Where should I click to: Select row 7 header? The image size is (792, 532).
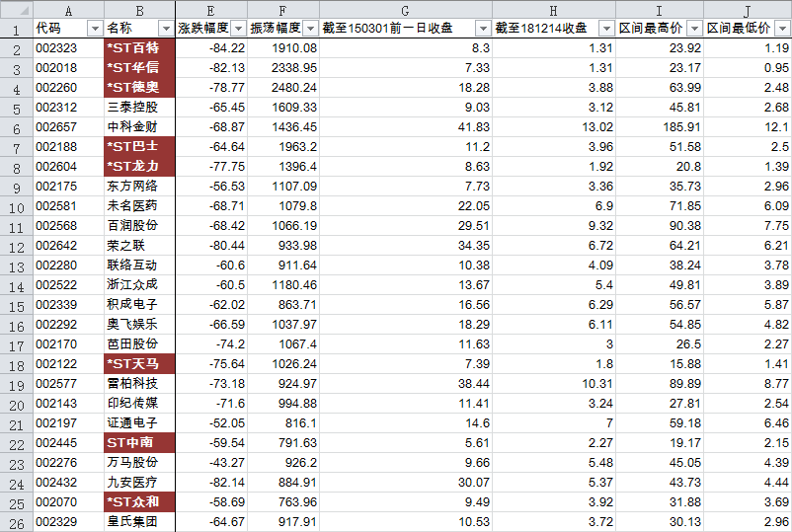coord(17,147)
